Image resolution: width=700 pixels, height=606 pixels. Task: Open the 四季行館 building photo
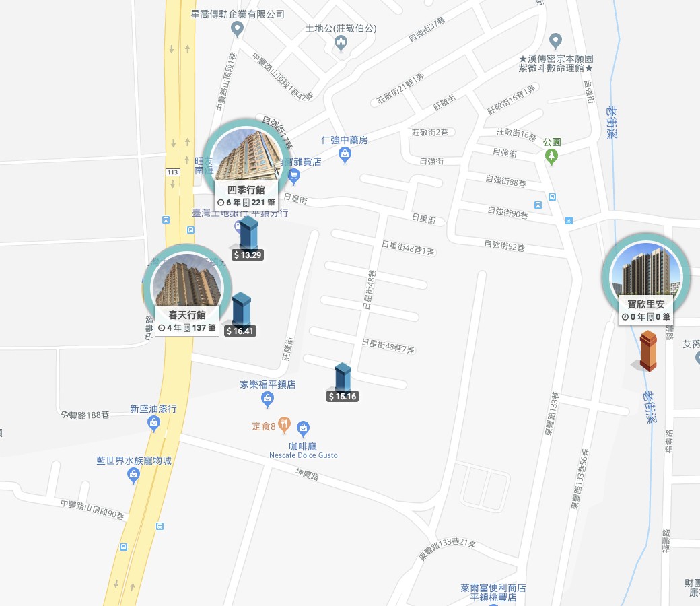[246, 154]
